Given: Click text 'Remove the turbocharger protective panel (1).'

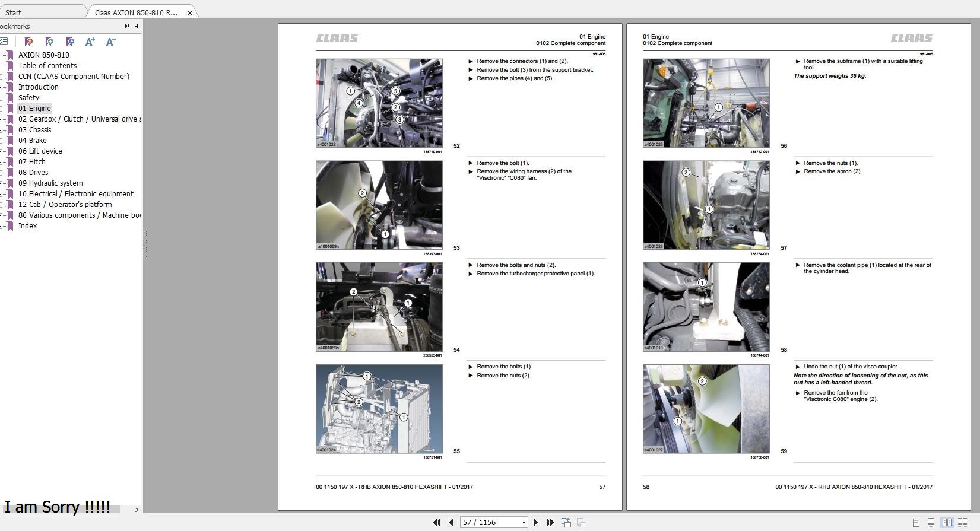Looking at the screenshot, I should click(x=535, y=274).
